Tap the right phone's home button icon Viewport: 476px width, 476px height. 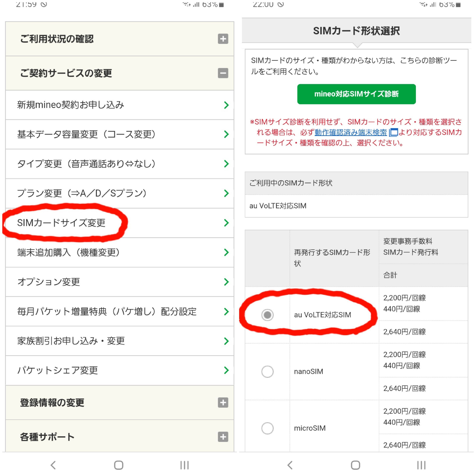click(355, 465)
